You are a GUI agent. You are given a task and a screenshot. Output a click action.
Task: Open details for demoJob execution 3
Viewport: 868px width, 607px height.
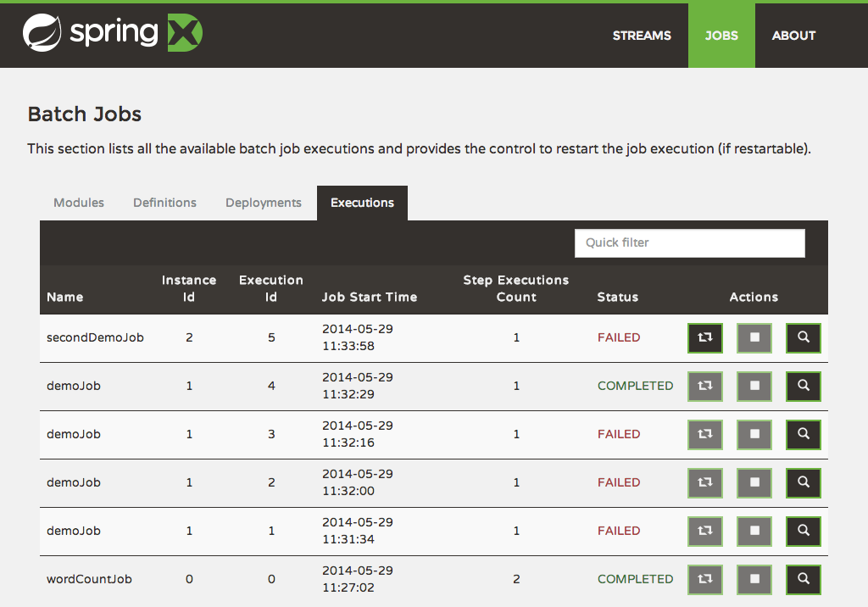(804, 434)
